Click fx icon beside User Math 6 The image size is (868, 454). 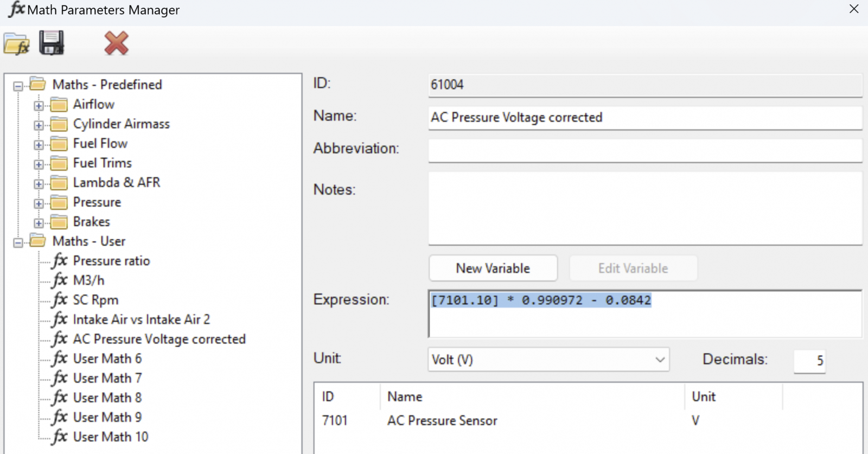pyautogui.click(x=60, y=359)
